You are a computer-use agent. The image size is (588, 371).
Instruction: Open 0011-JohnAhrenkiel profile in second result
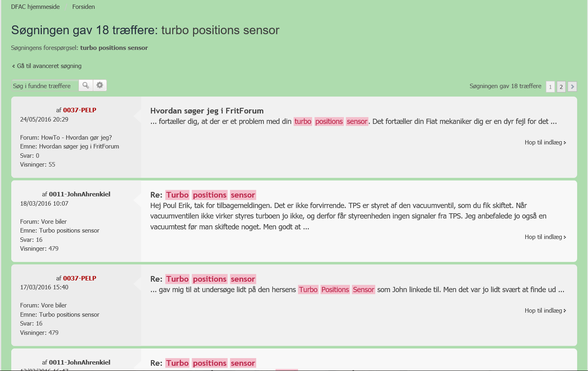[x=80, y=194]
